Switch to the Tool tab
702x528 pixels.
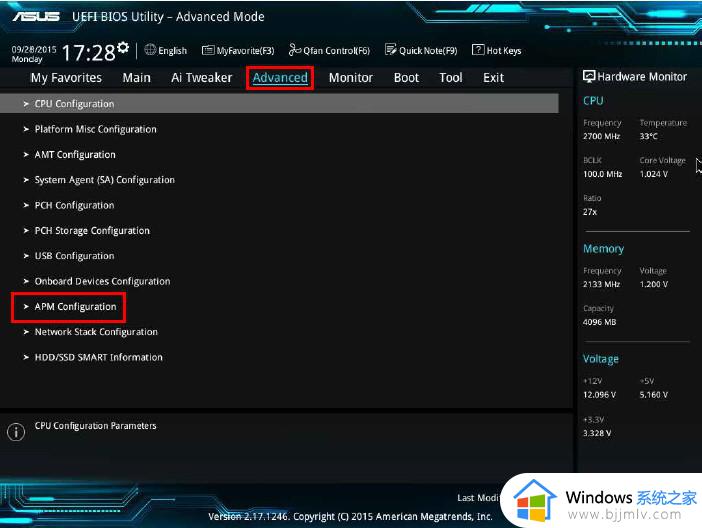click(x=450, y=78)
